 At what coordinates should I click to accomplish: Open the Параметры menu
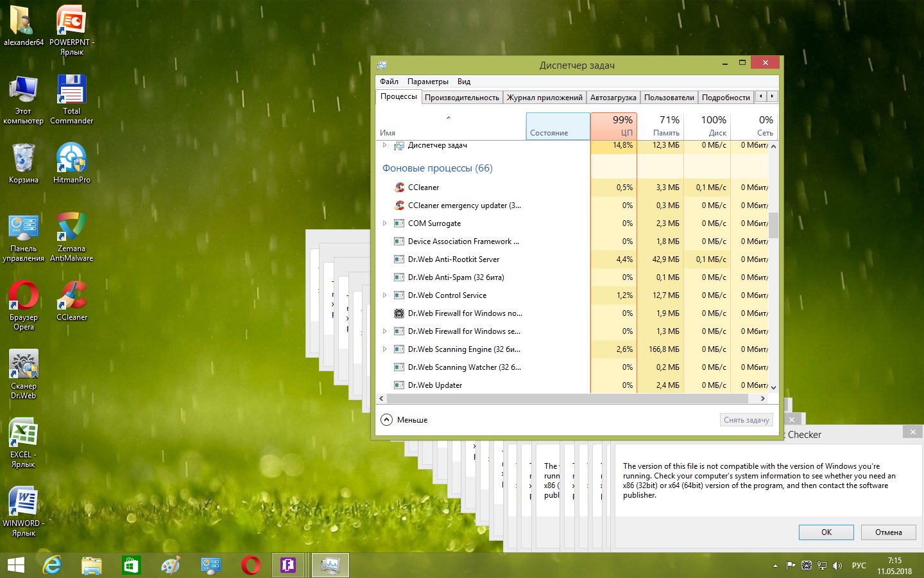427,82
